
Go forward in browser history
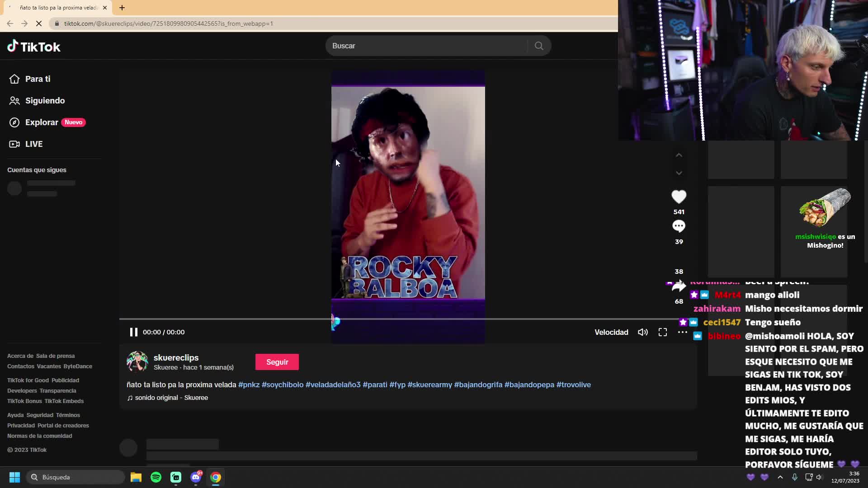coord(24,23)
